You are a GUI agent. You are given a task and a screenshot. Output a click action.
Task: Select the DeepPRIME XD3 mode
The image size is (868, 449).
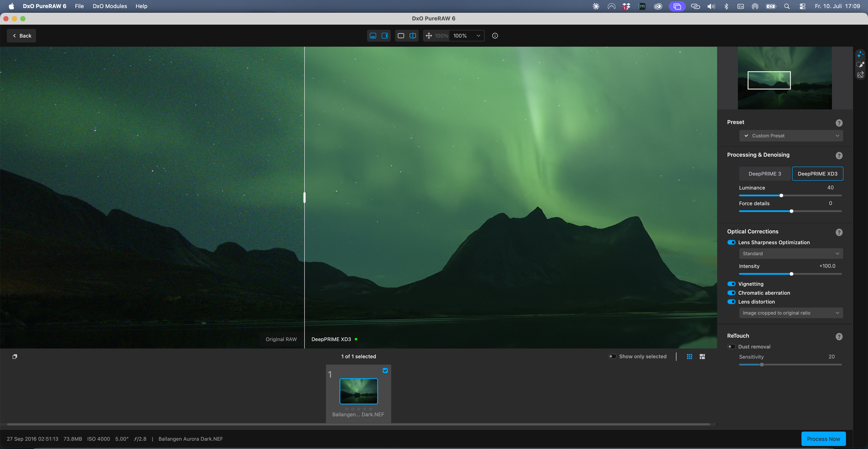coord(817,174)
